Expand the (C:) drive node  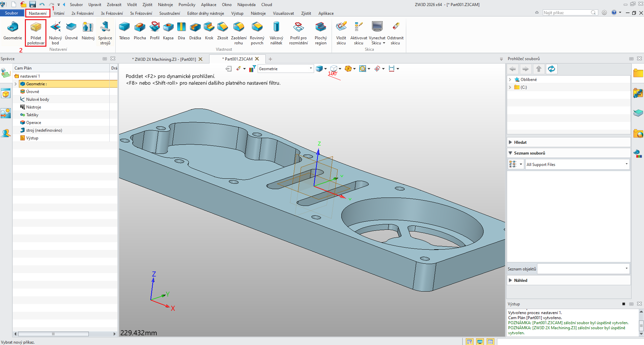point(510,87)
